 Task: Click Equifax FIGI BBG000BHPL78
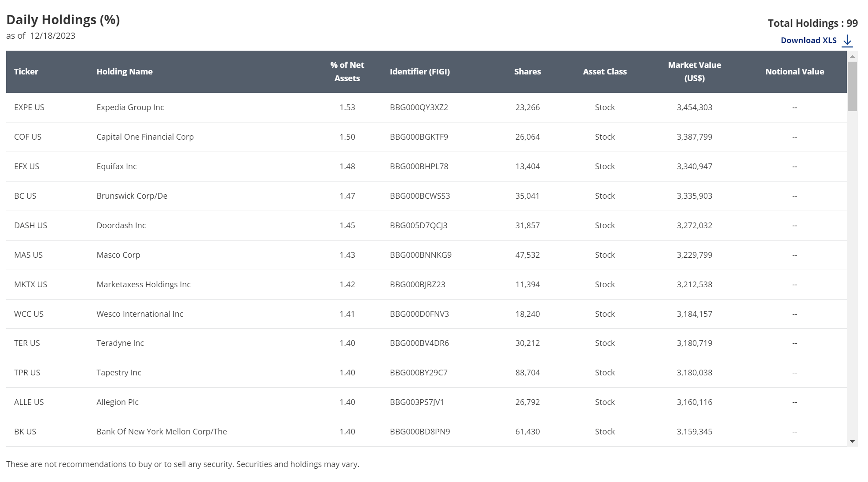click(x=419, y=167)
